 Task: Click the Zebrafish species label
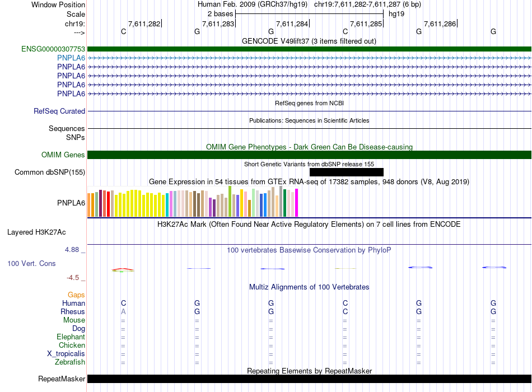coord(70,362)
